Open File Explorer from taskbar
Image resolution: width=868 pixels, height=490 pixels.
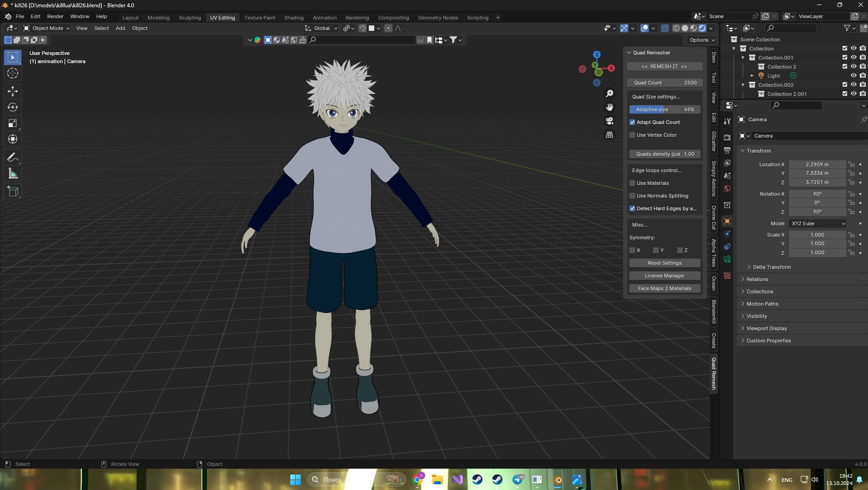pyautogui.click(x=437, y=480)
